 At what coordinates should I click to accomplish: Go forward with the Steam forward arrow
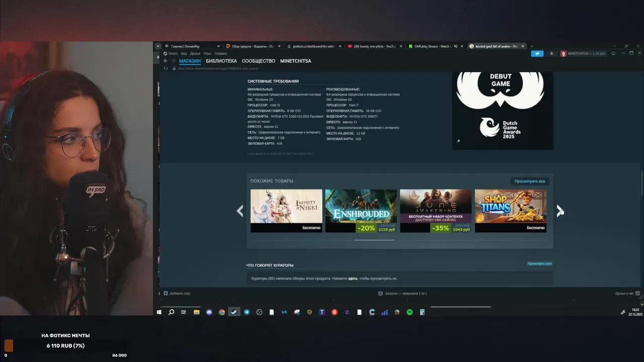pos(174,61)
